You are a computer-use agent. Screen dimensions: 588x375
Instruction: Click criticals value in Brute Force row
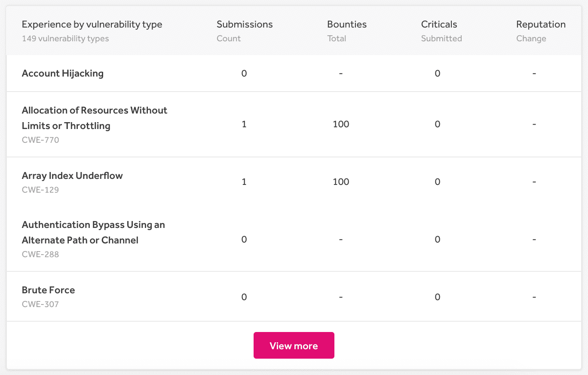tap(437, 297)
